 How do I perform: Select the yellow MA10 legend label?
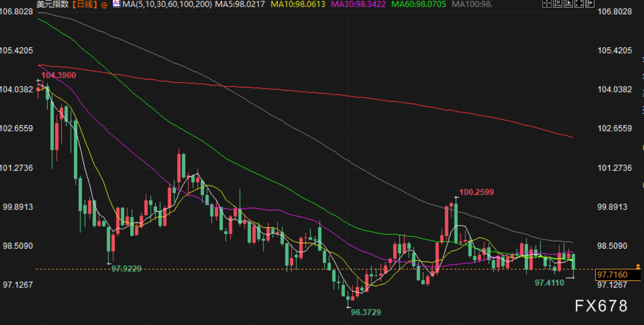click(299, 4)
